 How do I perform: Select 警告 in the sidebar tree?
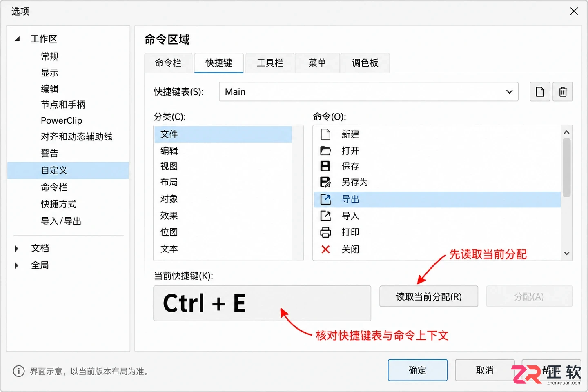pos(50,153)
